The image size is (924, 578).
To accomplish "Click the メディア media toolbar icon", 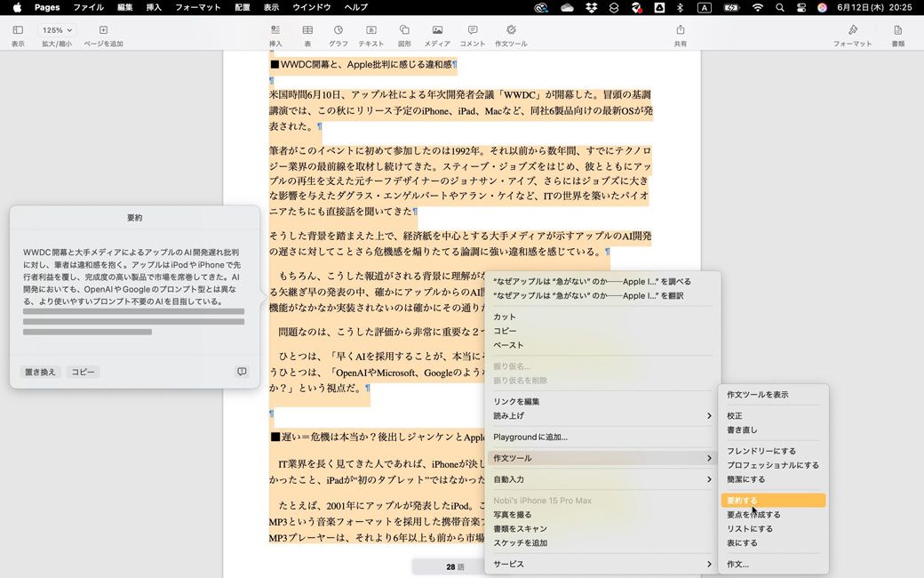I will click(437, 30).
